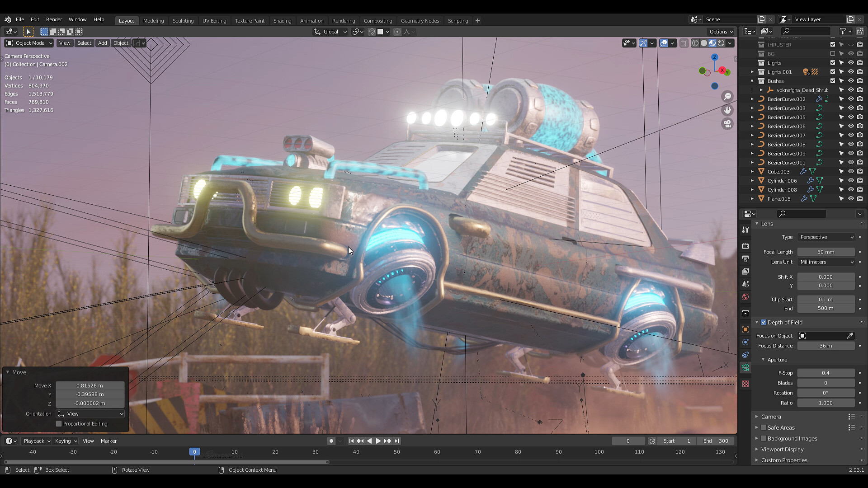Click the Focus on Object eyedropper
Screen dimensions: 868x488
tap(850, 336)
